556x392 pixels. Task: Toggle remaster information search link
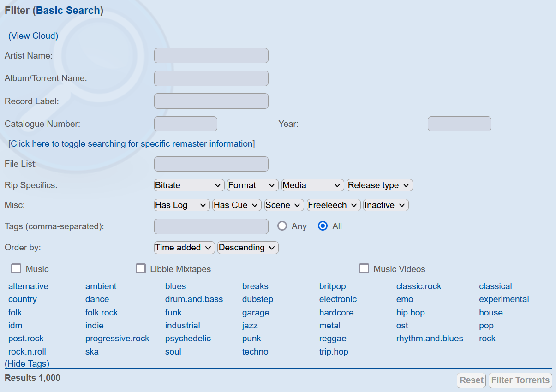coord(132,144)
